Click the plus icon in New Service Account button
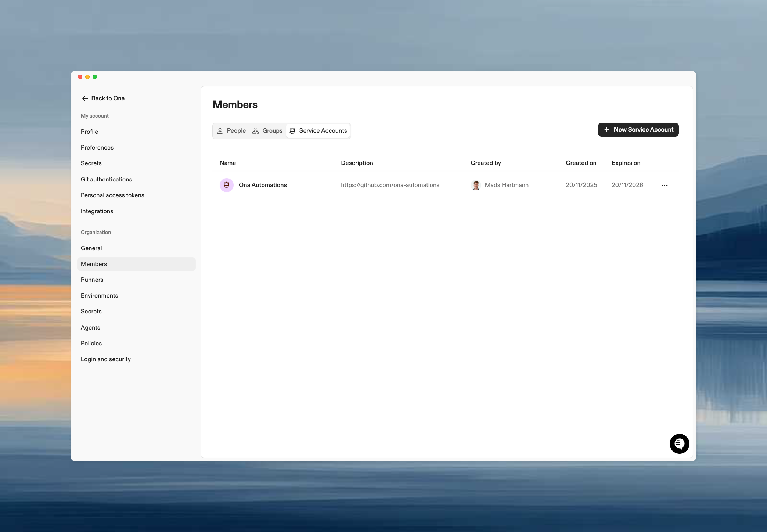 click(x=606, y=130)
